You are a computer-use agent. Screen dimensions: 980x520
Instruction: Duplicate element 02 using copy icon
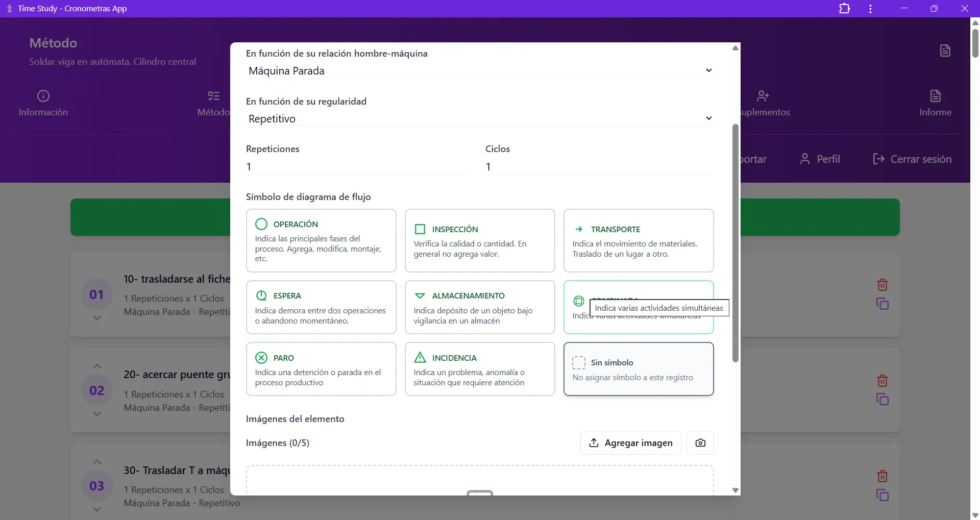pos(883,400)
